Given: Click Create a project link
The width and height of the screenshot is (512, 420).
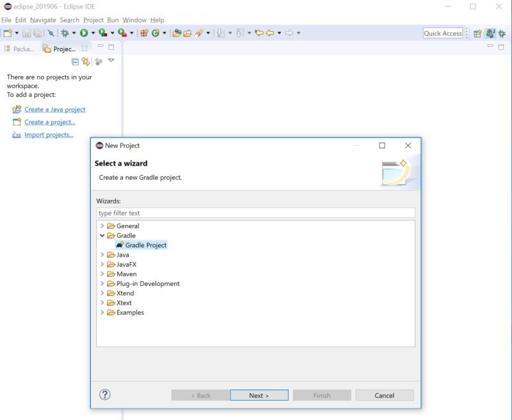Looking at the screenshot, I should tap(50, 122).
